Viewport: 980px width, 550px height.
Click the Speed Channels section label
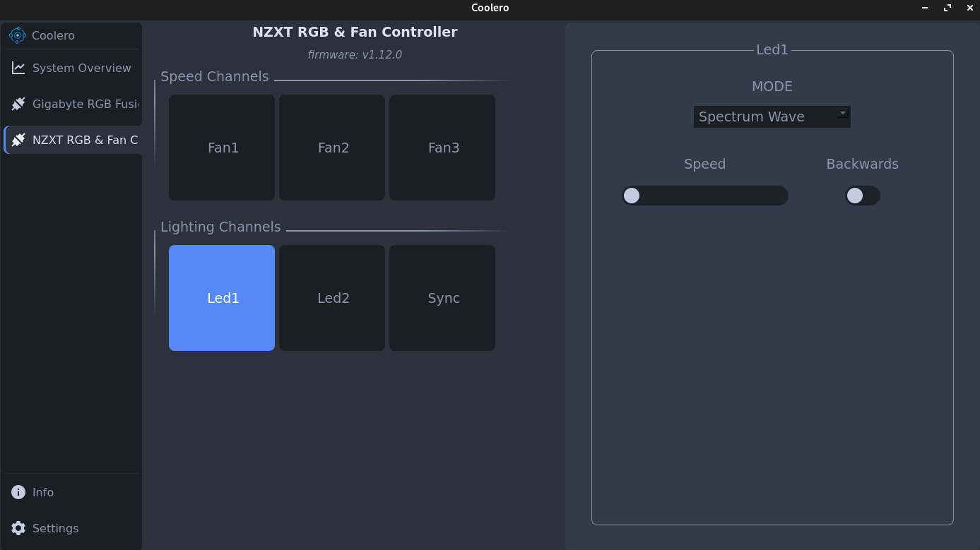215,76
